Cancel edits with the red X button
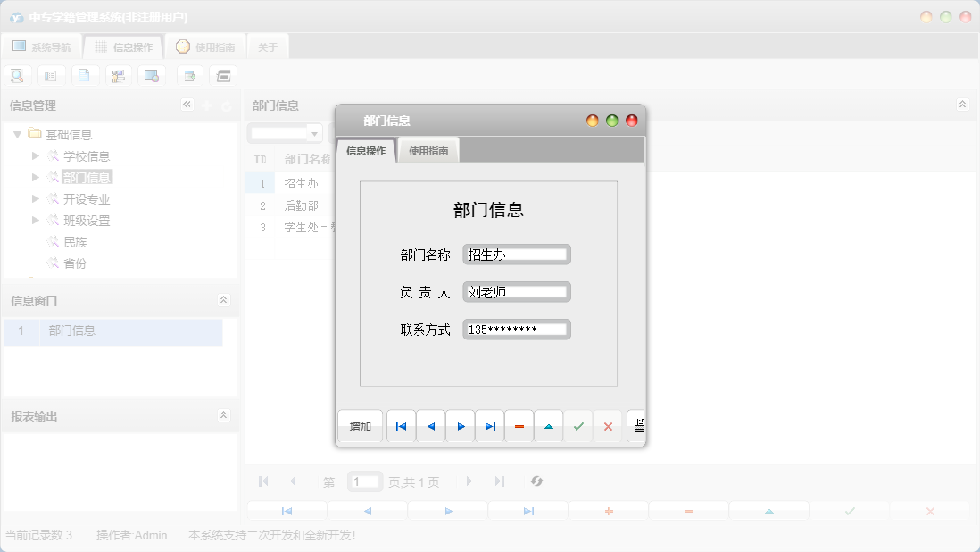The width and height of the screenshot is (980, 552). tap(608, 426)
